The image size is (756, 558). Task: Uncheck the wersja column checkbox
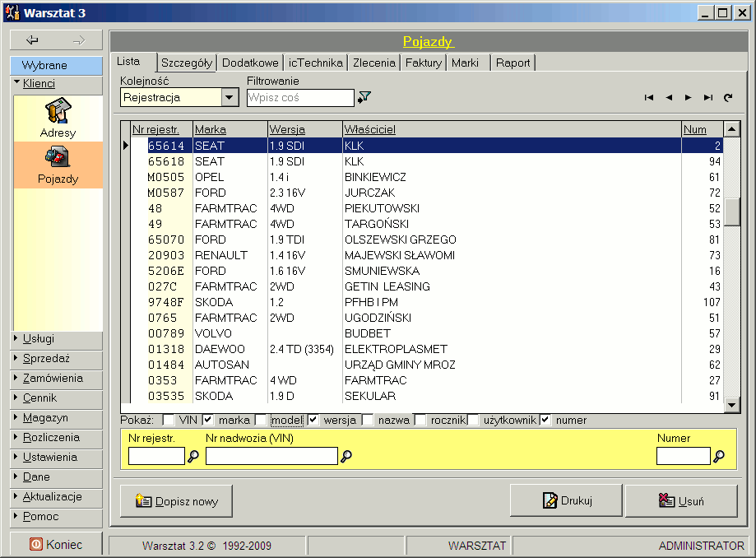(313, 420)
